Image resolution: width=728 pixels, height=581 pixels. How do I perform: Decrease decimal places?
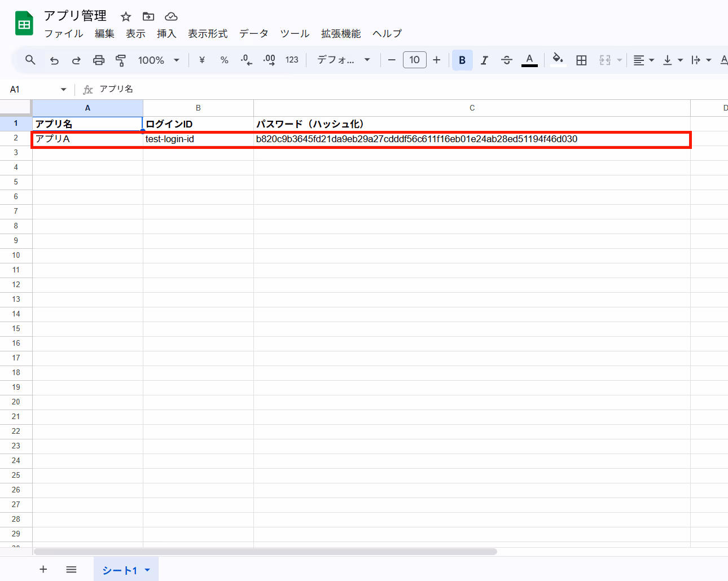[247, 60]
